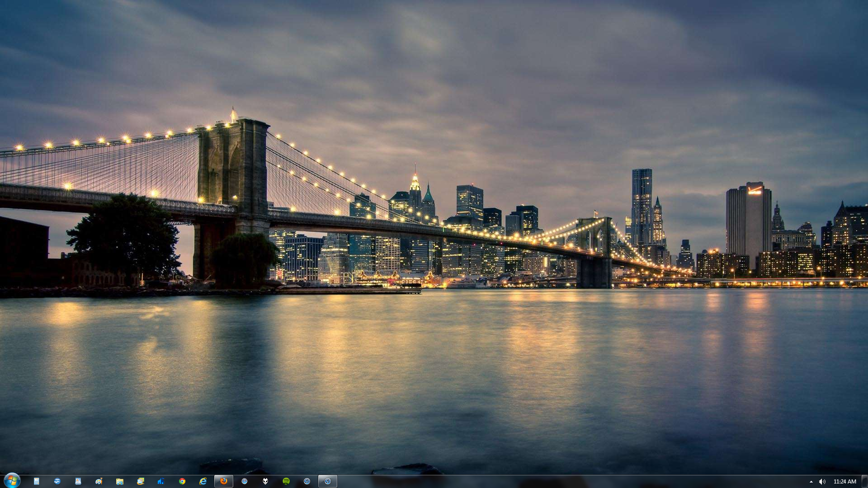Screen dimensions: 868x488
Task: Launch Calculator from the taskbar
Action: pyautogui.click(x=36, y=481)
